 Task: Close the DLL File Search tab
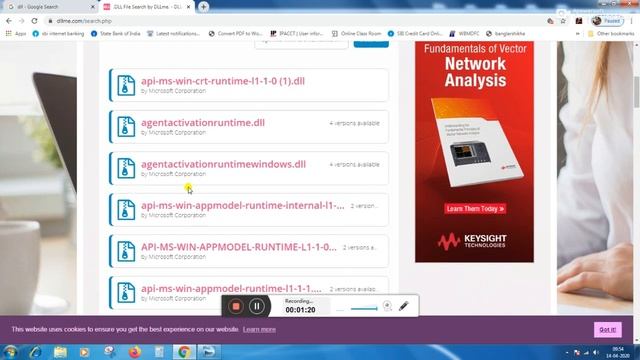pyautogui.click(x=189, y=7)
